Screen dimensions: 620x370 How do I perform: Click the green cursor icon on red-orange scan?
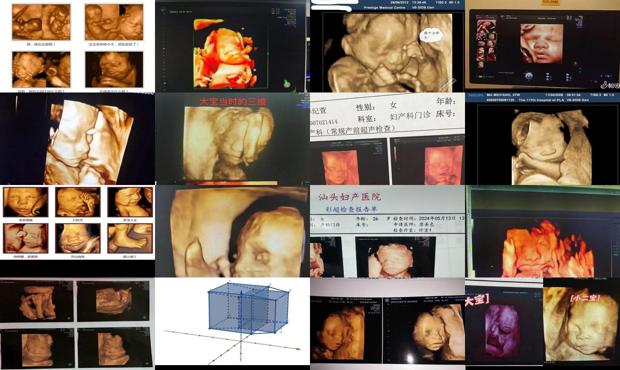(x=286, y=83)
